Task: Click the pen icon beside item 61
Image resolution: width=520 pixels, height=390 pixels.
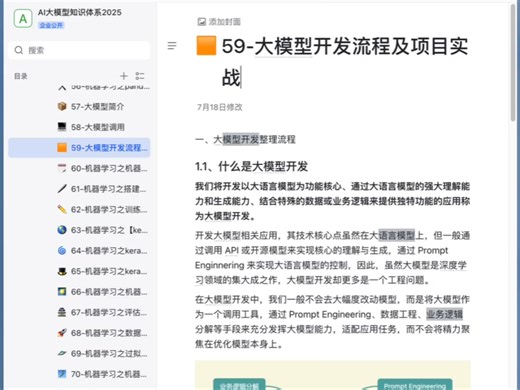Action: (62, 189)
